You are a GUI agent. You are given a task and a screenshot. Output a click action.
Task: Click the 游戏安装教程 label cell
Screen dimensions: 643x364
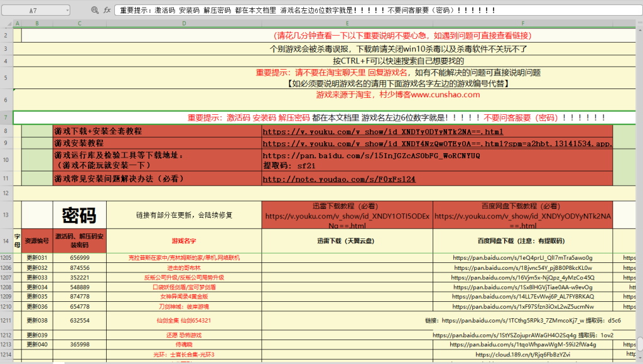[x=158, y=143]
